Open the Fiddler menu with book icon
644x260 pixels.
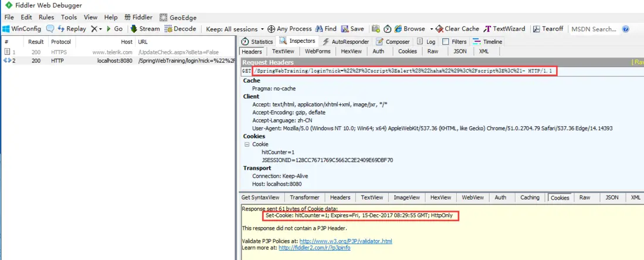point(138,17)
